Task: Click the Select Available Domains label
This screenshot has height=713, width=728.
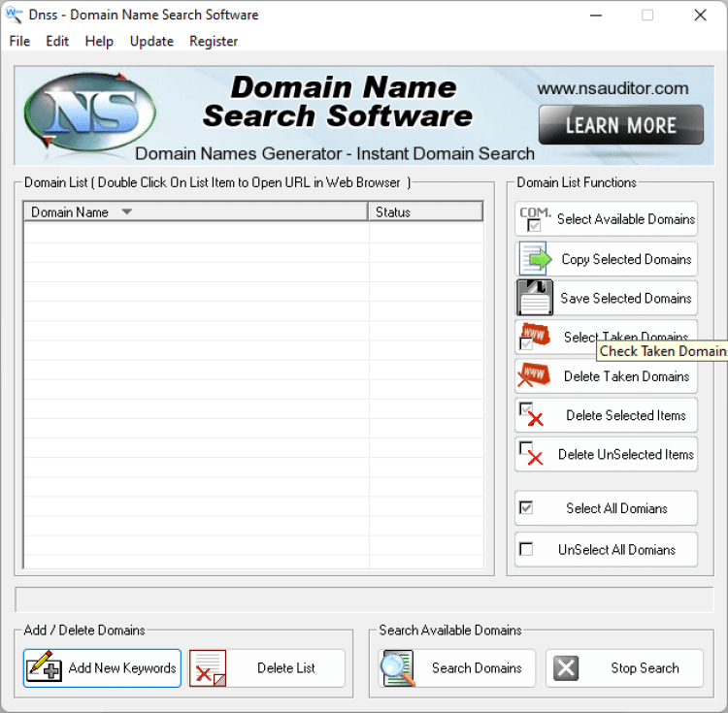Action: 626,219
